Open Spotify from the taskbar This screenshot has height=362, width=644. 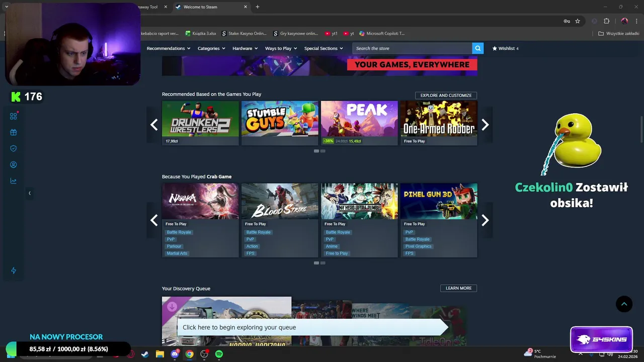pos(219,354)
